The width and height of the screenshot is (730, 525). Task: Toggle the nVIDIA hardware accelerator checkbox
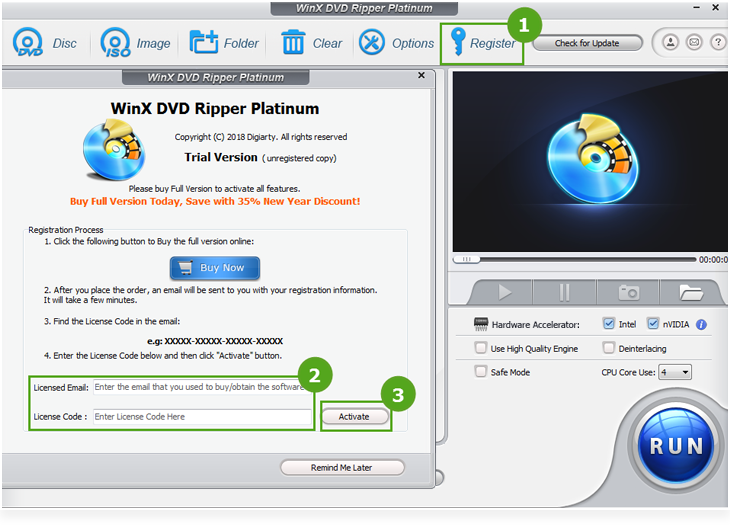[653, 323]
